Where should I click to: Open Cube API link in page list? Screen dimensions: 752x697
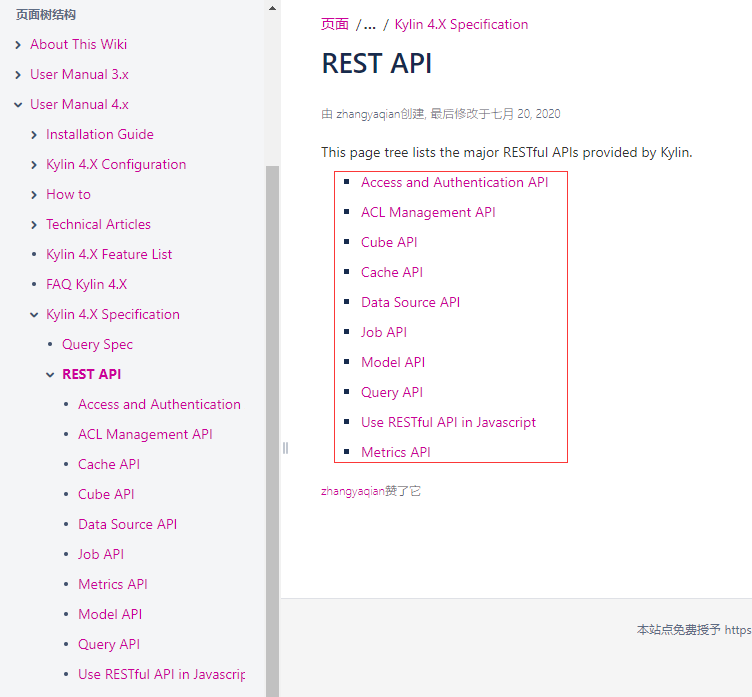tap(389, 242)
